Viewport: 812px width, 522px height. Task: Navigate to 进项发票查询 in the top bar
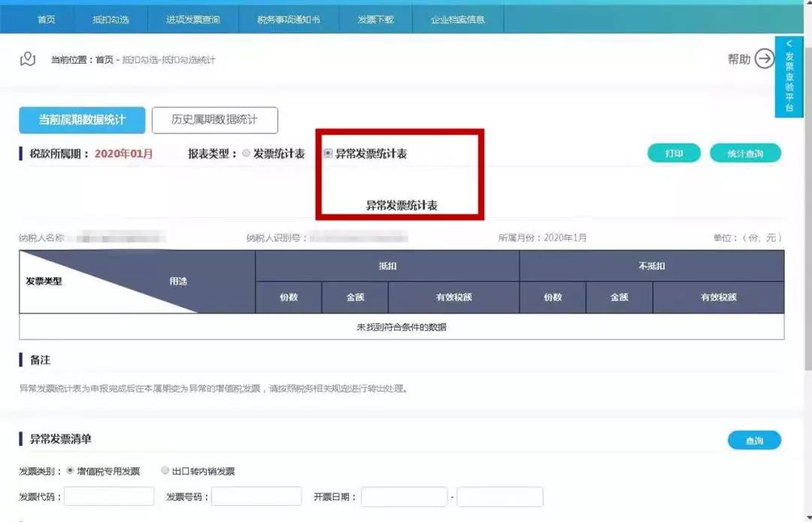coord(192,19)
